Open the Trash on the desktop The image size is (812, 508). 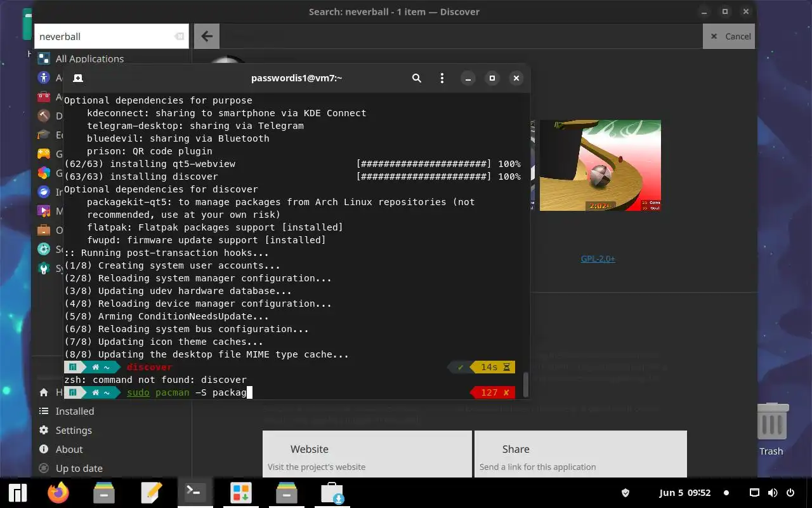click(771, 429)
